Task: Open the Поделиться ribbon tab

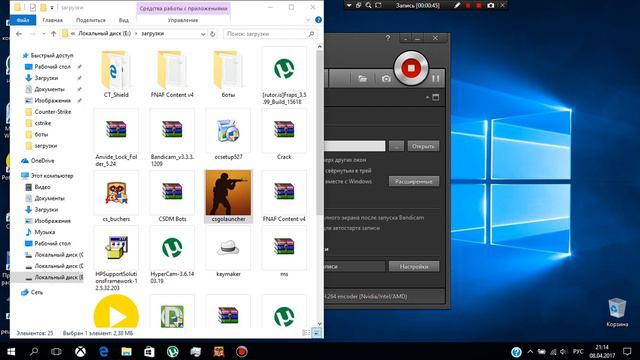Action: click(91, 20)
